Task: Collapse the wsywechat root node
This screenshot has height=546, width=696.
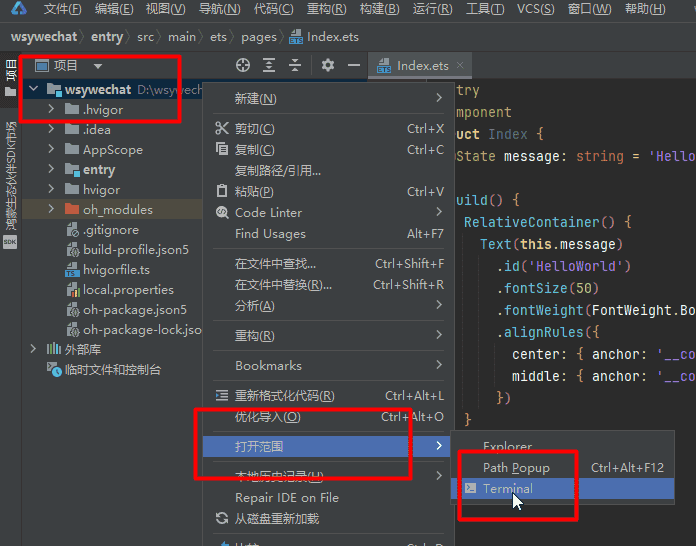Action: click(x=33, y=89)
